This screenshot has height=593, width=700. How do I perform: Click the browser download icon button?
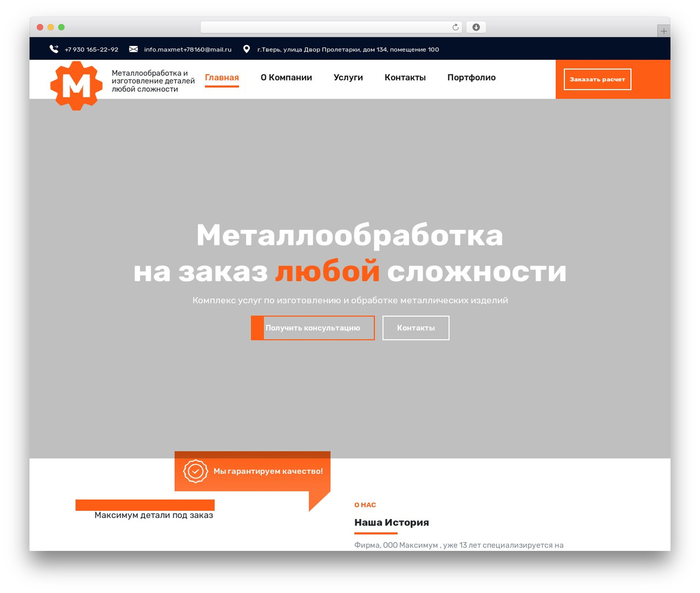[x=476, y=27]
